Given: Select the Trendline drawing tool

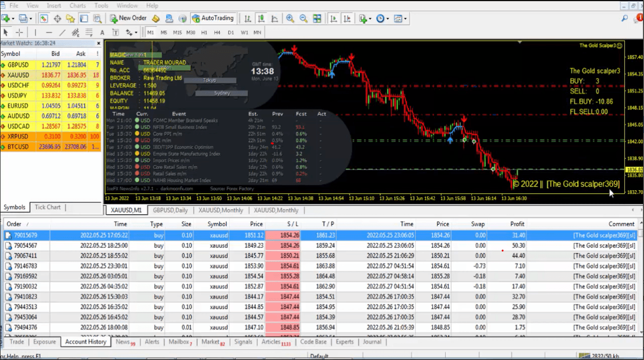Looking at the screenshot, I should [x=62, y=33].
